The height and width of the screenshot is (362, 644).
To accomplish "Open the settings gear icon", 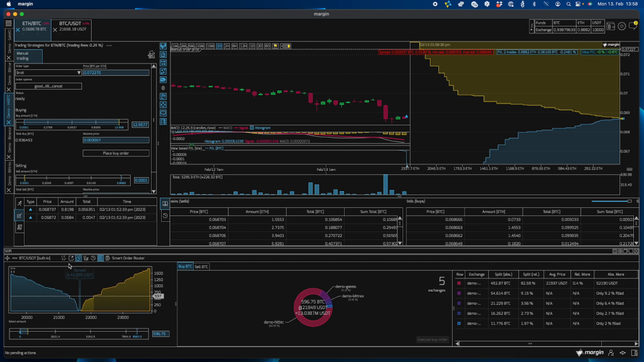I will 621,26.
